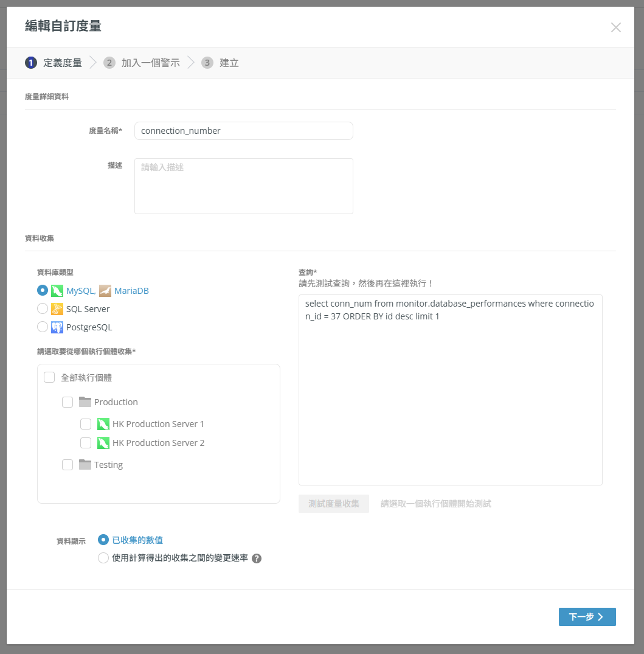Select the SQL Server radio button
The width and height of the screenshot is (644, 654).
tap(43, 309)
